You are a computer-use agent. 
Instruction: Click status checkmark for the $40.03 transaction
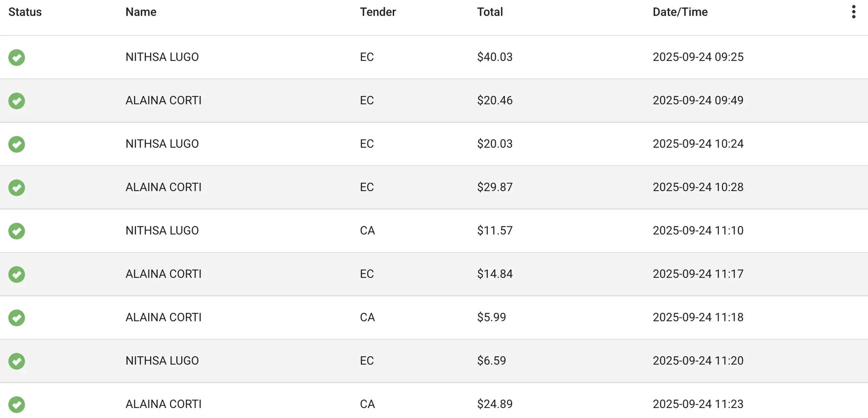[x=17, y=57]
